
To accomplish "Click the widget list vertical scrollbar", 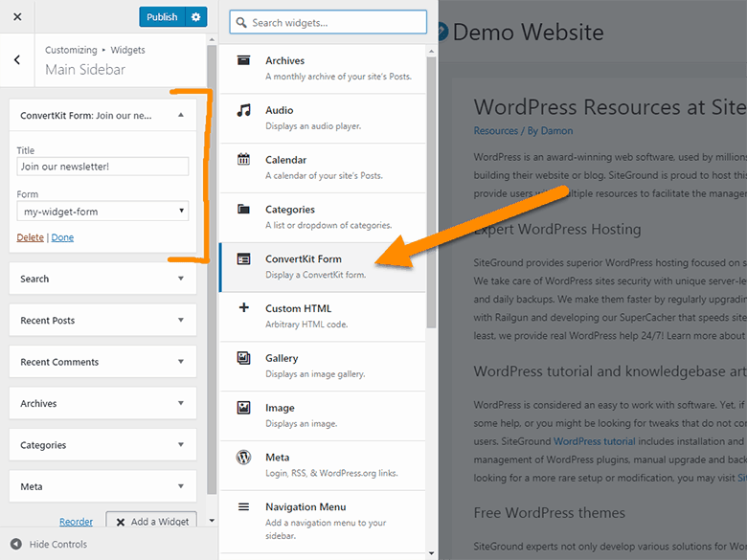I will point(431,192).
